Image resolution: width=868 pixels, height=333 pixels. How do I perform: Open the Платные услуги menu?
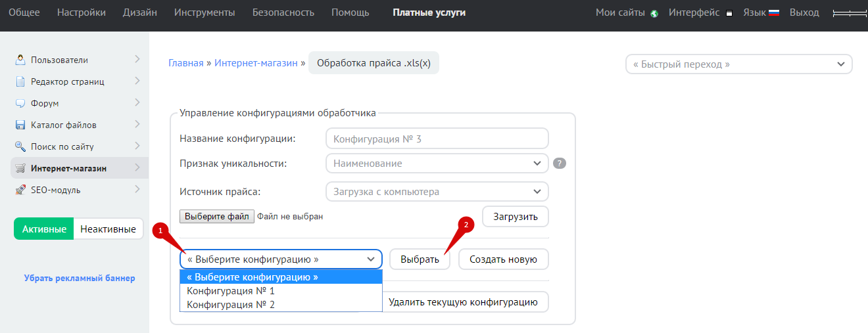429,12
